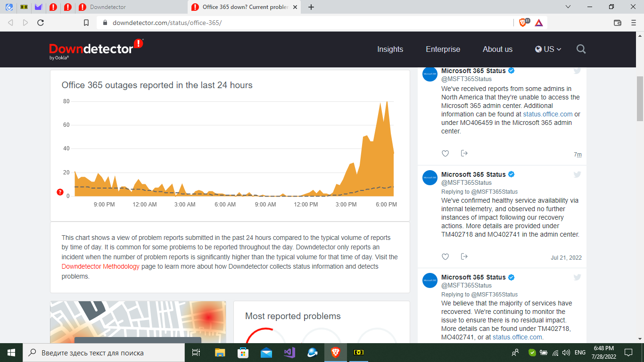Open the status.office.com link in first tweet
Image resolution: width=644 pixels, height=362 pixels.
[x=548, y=114]
